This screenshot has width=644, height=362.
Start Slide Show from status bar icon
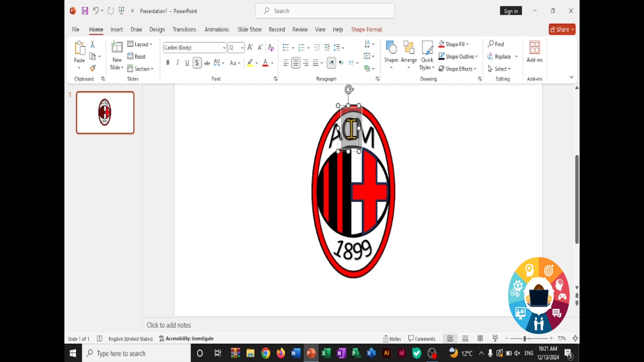coord(495,339)
